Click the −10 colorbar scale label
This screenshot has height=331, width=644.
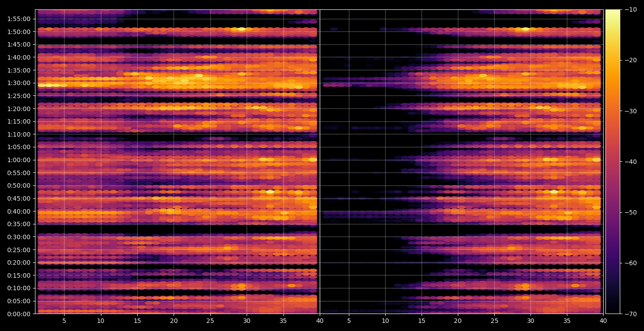631,9
